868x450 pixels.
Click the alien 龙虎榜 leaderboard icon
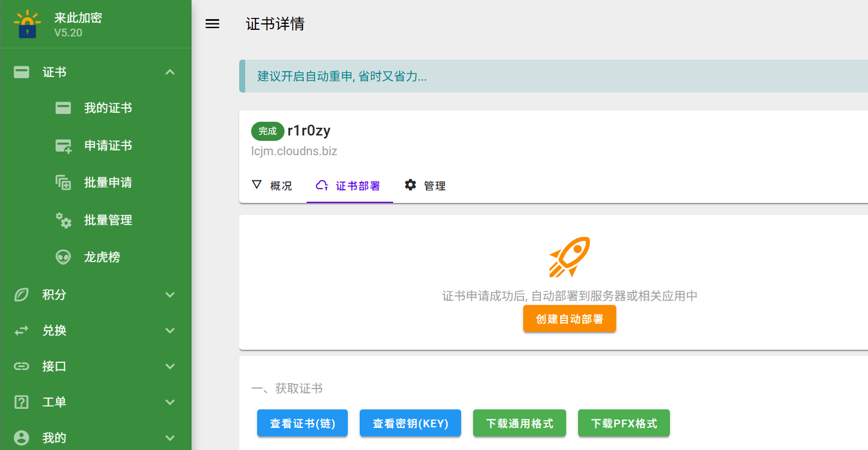click(63, 257)
